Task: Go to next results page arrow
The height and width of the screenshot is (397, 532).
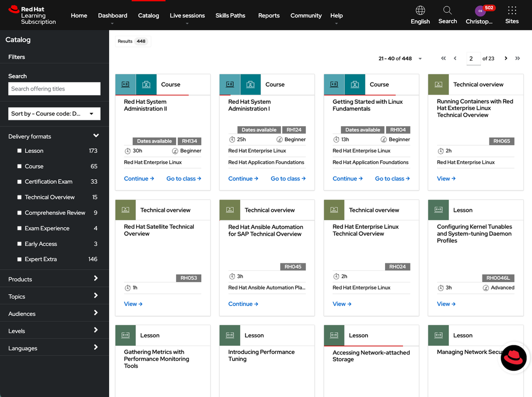Action: [x=506, y=59]
